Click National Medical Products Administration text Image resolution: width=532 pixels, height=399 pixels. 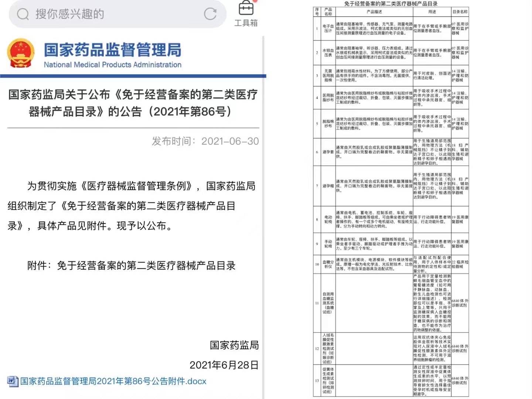(112, 65)
